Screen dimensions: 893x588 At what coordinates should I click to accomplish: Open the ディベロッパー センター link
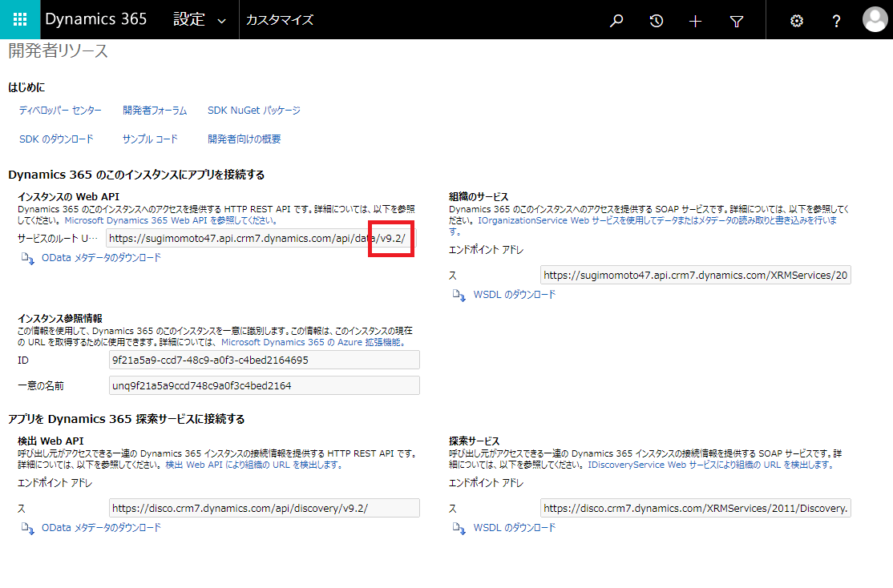coord(60,111)
